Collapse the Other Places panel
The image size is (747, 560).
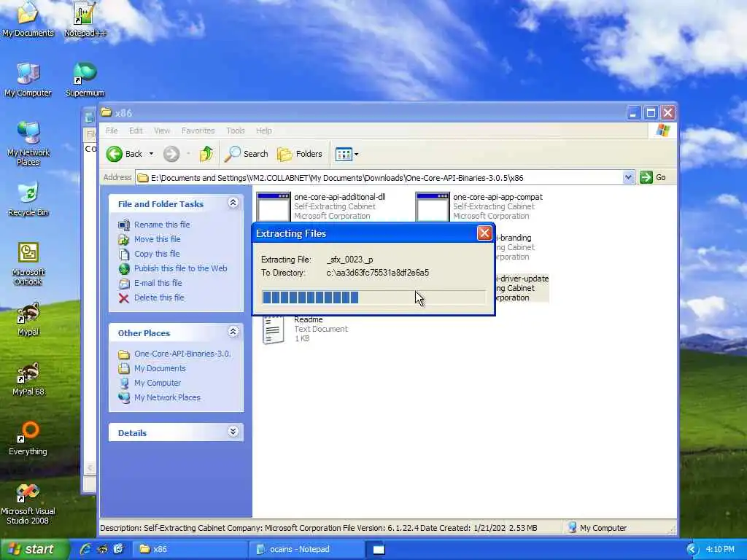pos(233,332)
